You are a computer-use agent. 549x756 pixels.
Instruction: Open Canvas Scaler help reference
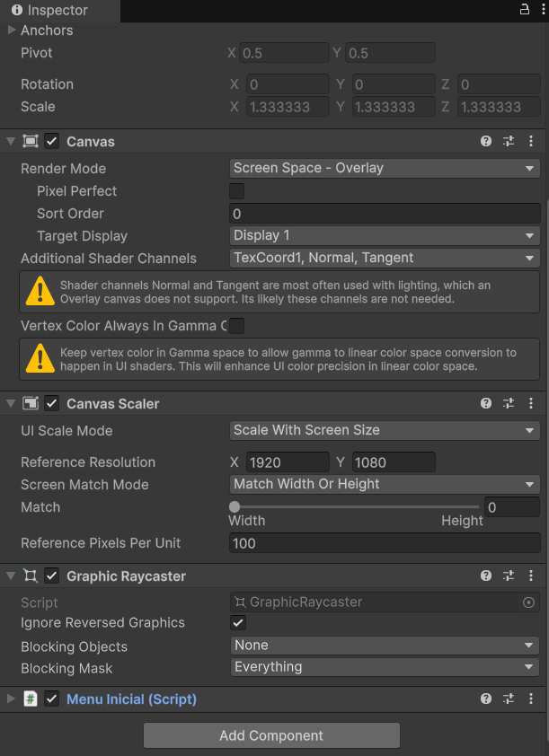coord(486,403)
